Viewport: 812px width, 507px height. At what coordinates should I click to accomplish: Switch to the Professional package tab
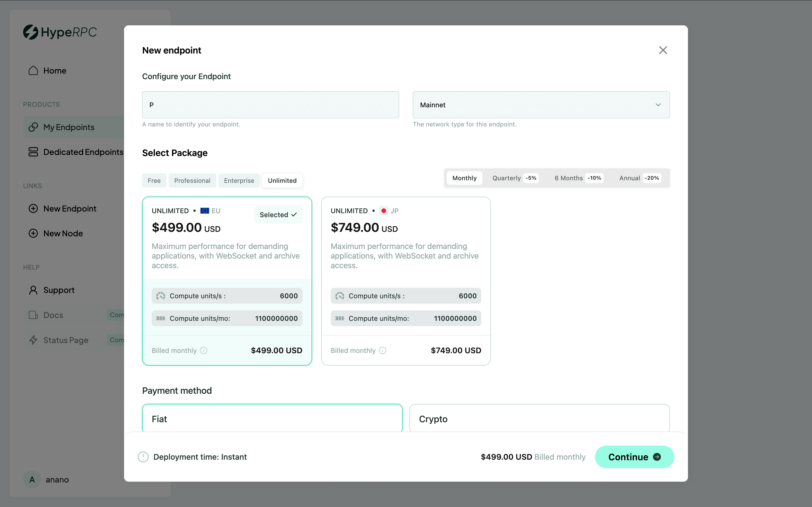click(x=192, y=181)
